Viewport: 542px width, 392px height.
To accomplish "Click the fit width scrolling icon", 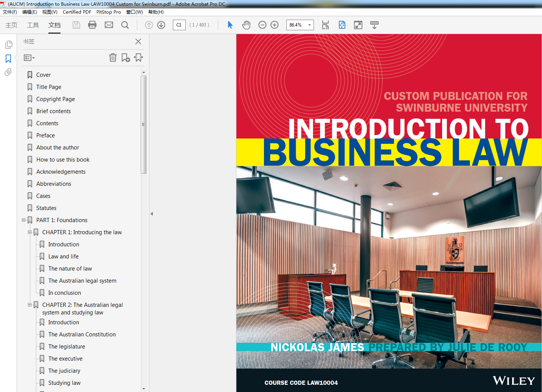I will pyautogui.click(x=325, y=25).
